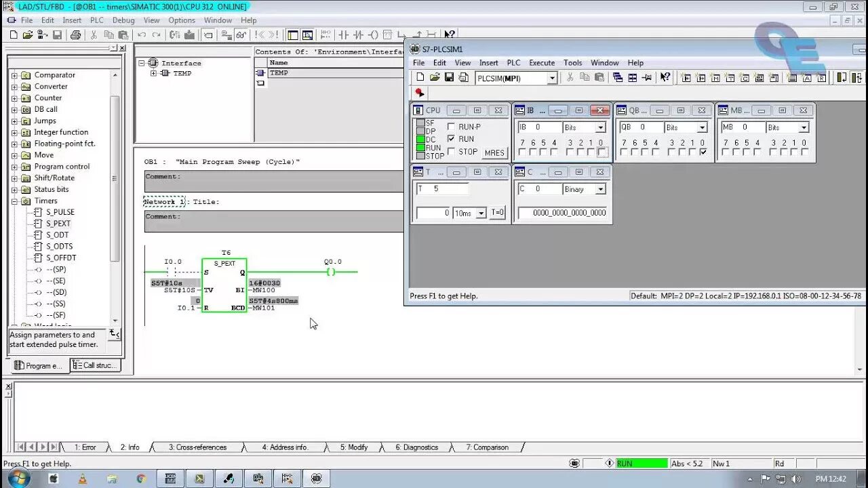Click Undo arrow in LAD editor toolbar
The height and width of the screenshot is (488, 868).
pyautogui.click(x=142, y=35)
